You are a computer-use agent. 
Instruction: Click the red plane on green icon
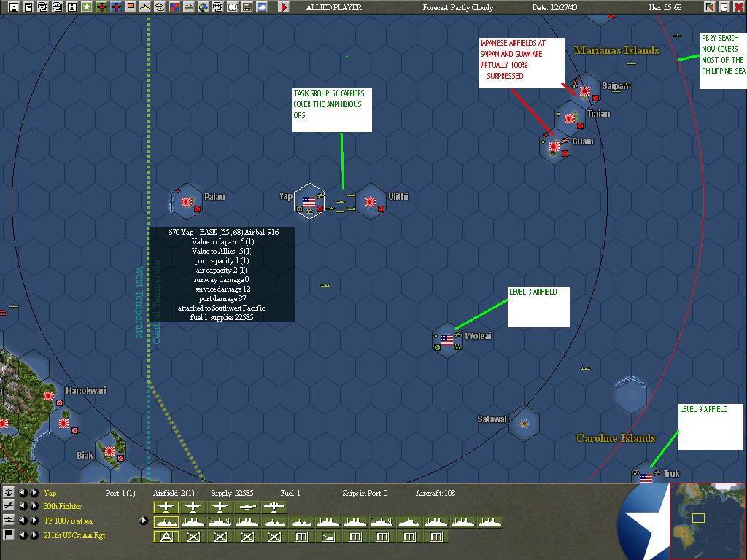click(x=101, y=7)
